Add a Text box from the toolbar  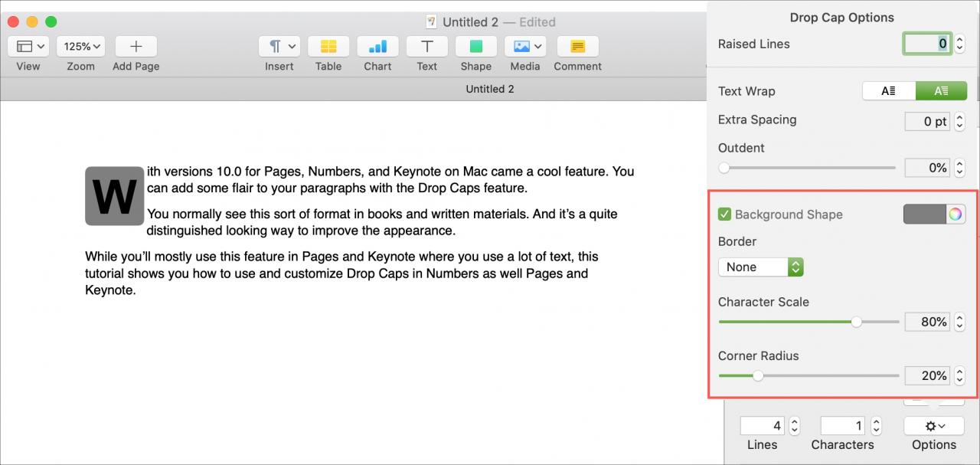427,46
